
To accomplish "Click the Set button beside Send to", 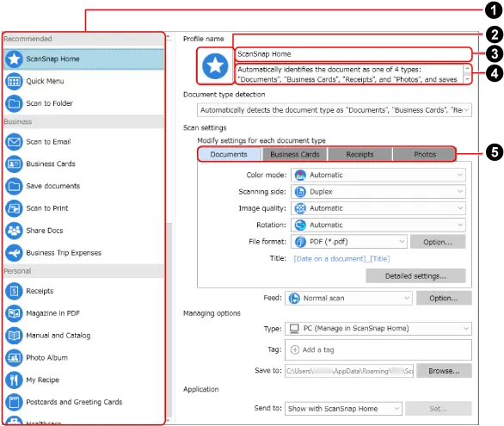I will [x=439, y=409].
